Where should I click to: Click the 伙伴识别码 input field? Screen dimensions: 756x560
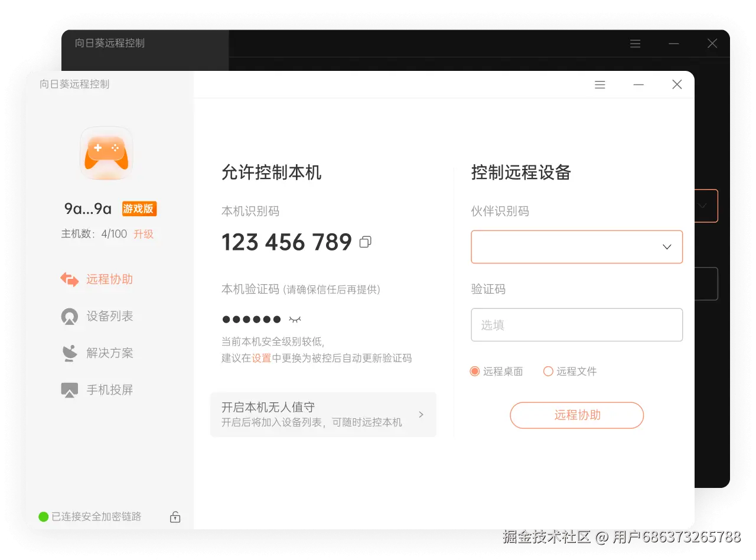[577, 247]
